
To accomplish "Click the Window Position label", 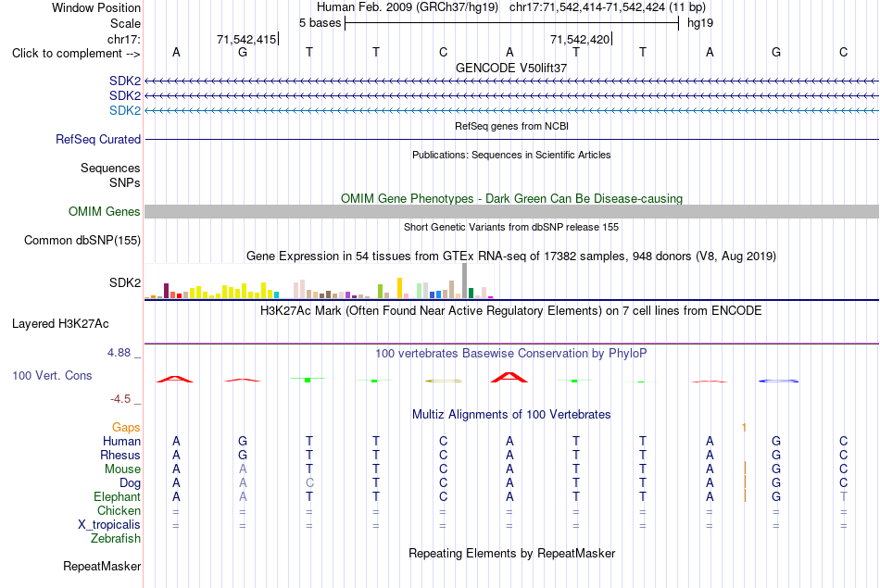I will pyautogui.click(x=96, y=7).
